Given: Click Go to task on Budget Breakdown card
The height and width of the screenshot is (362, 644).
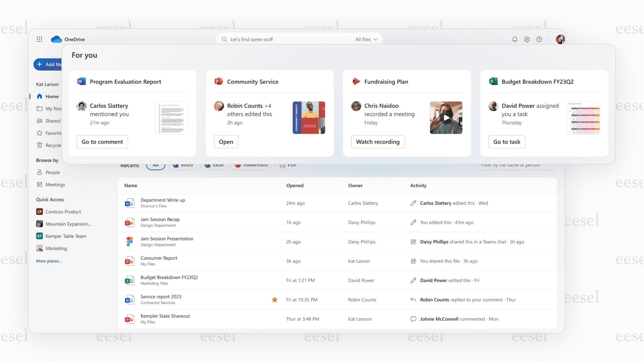Looking at the screenshot, I should tap(506, 142).
